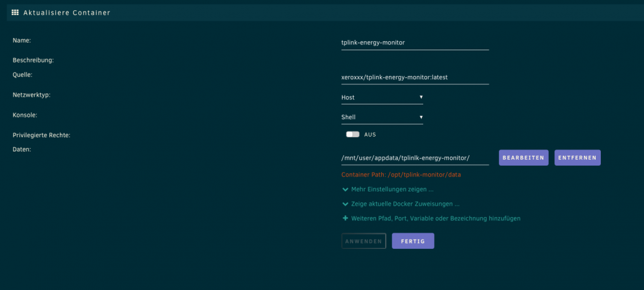
Task: Add another path, port, variable or label
Action: click(x=431, y=218)
